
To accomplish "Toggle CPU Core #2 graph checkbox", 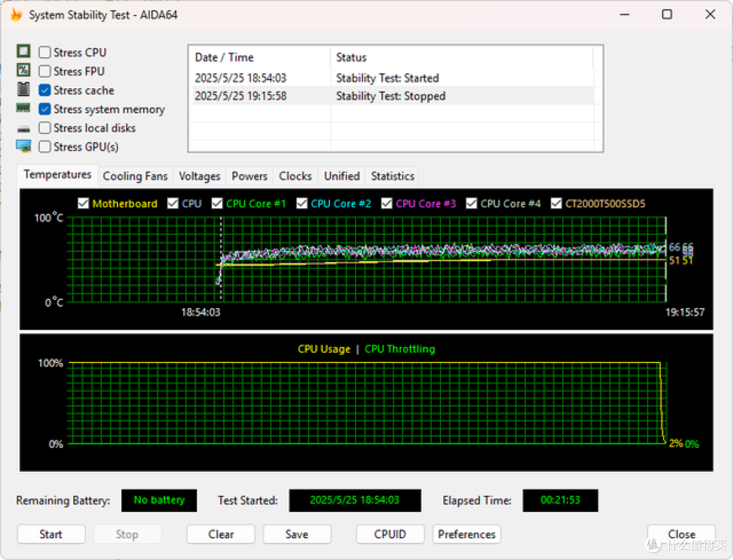I will (301, 204).
